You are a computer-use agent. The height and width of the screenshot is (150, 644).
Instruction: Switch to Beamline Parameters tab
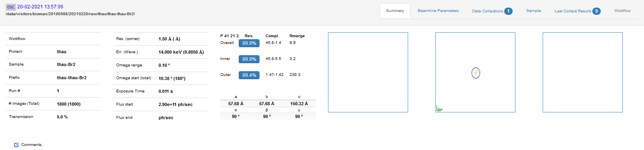[438, 11]
